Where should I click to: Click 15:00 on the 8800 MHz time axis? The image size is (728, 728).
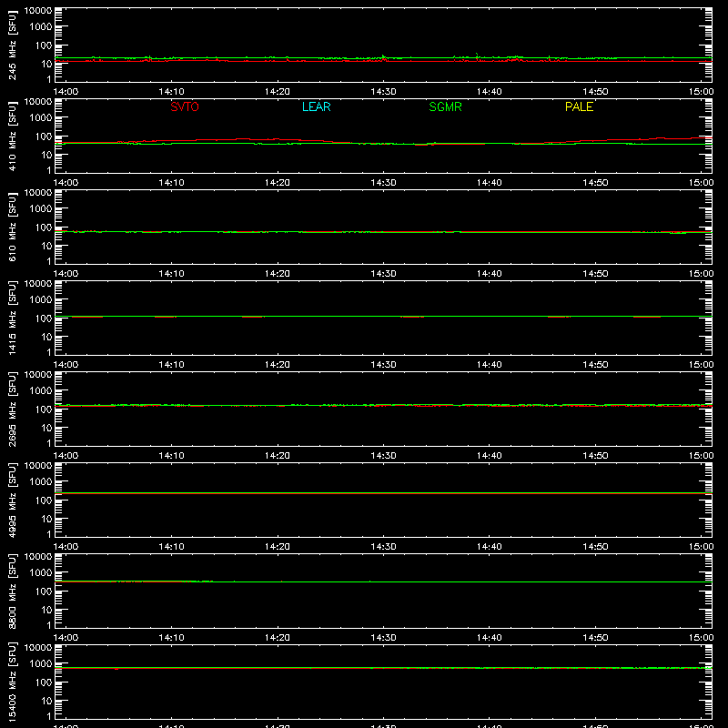coord(701,638)
